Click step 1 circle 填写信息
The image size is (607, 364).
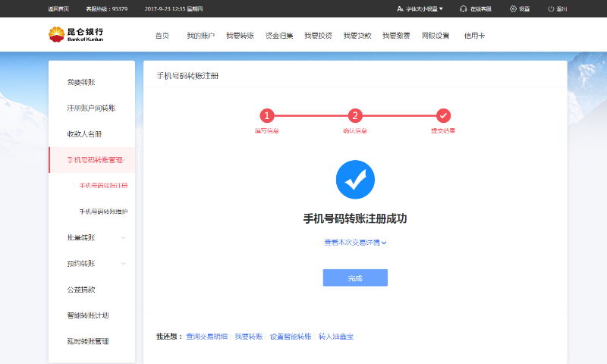266,115
